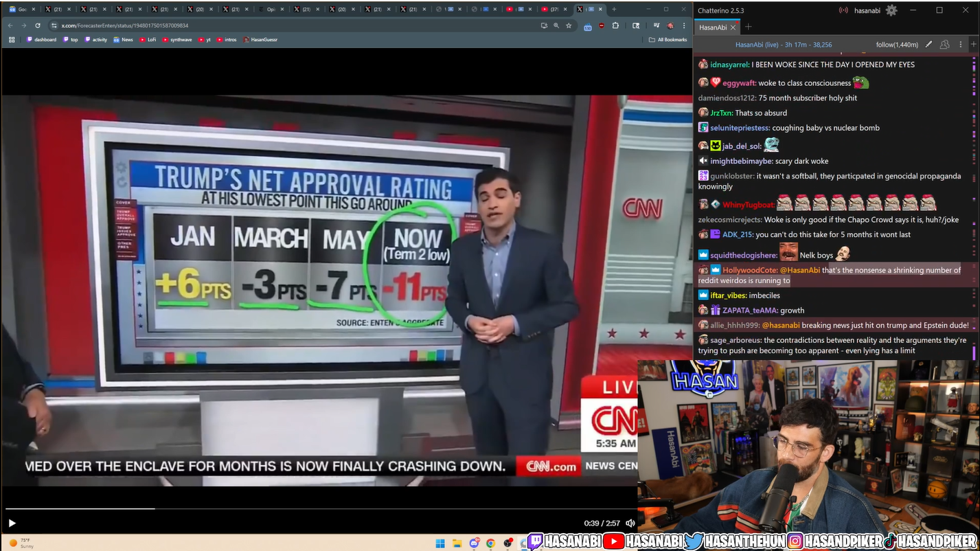Open the split three-dot menu in Chatterino
This screenshot has width=980, height=551.
(960, 45)
